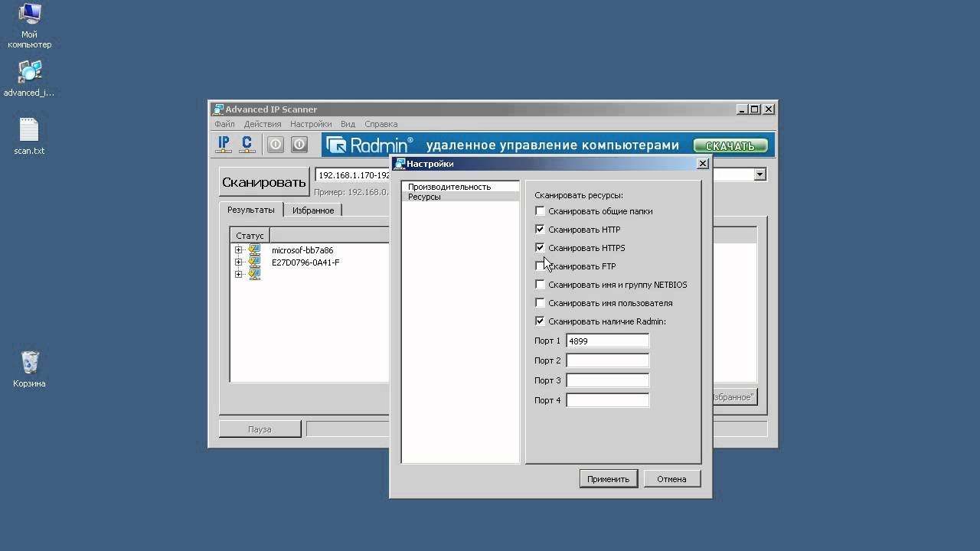Expand the E27D0796-0A41-F tree node
980x551 pixels.
(238, 262)
